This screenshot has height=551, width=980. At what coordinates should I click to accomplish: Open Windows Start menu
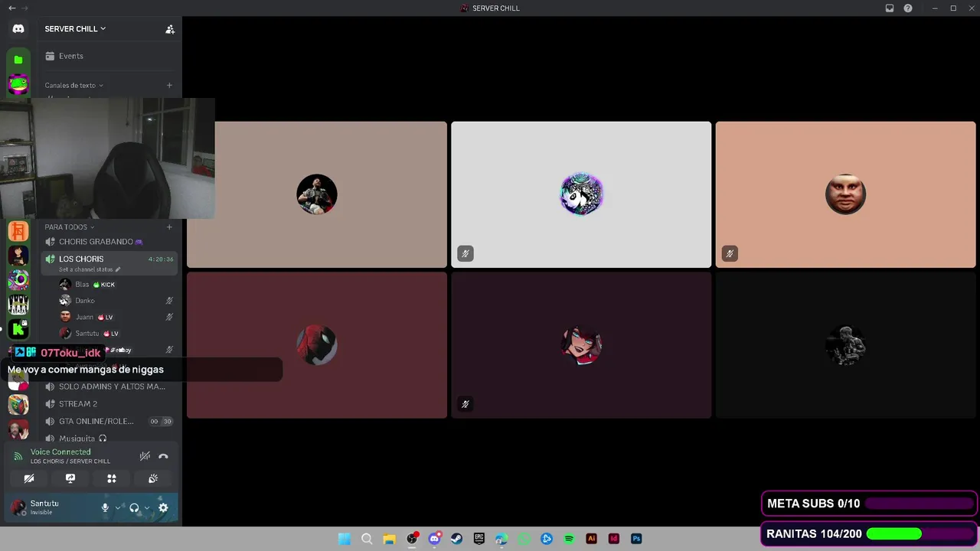[345, 539]
